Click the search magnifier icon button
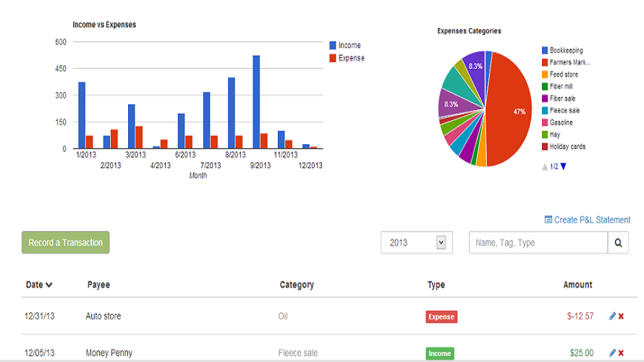This screenshot has width=644, height=362. pos(617,243)
